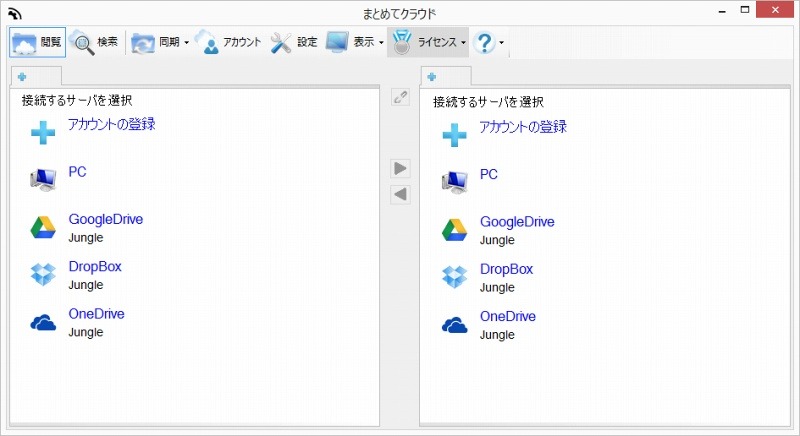Expand the 表示 dropdown arrow

[381, 42]
